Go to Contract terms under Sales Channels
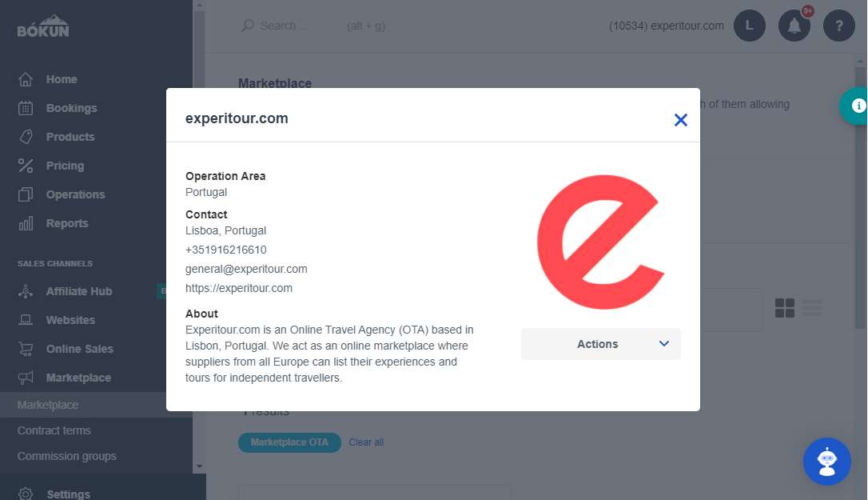868x500 pixels. click(x=54, y=430)
